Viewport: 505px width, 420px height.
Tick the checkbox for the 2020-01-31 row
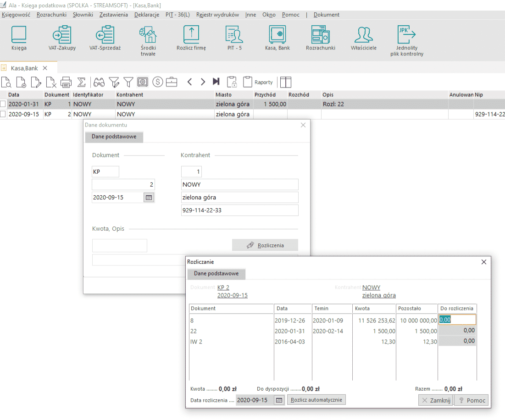(x=3, y=104)
